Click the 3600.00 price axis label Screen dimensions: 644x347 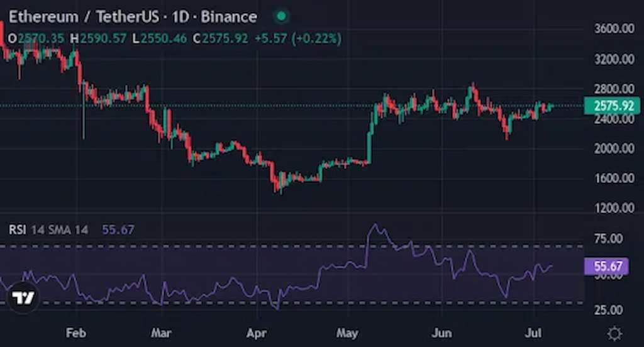pyautogui.click(x=614, y=29)
